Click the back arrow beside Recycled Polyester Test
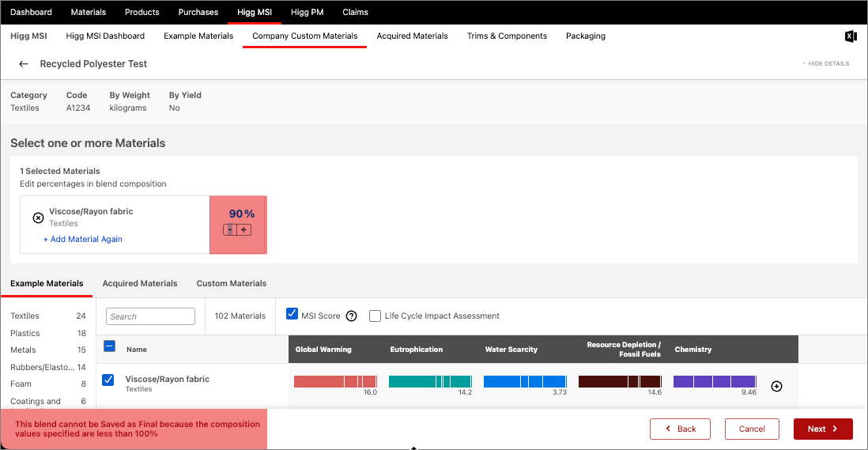This screenshot has height=450, width=868. [x=23, y=63]
